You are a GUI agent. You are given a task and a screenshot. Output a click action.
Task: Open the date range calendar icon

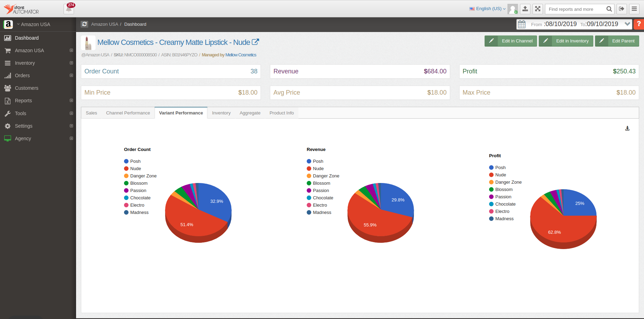point(522,24)
